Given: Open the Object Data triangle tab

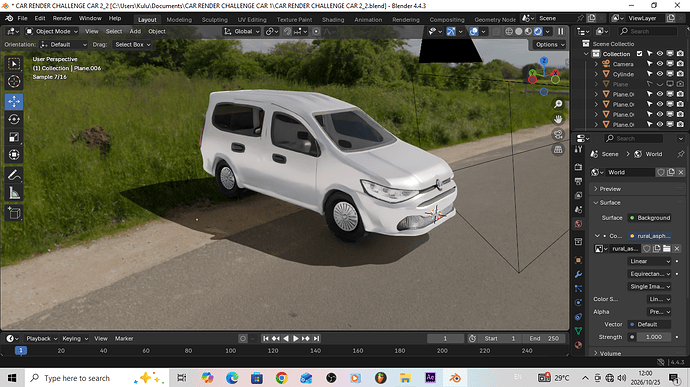Looking at the screenshot, I should click(x=578, y=331).
